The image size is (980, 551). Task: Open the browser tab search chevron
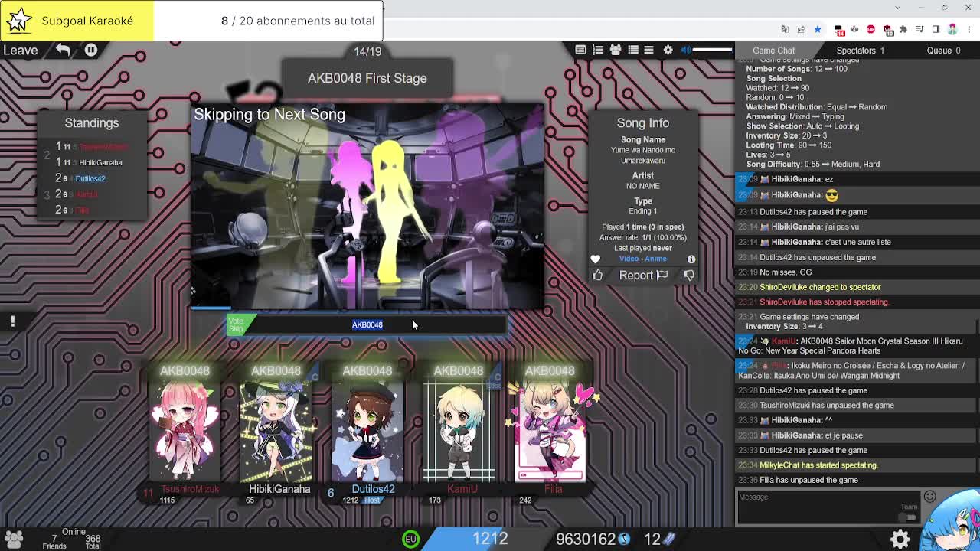point(897,8)
